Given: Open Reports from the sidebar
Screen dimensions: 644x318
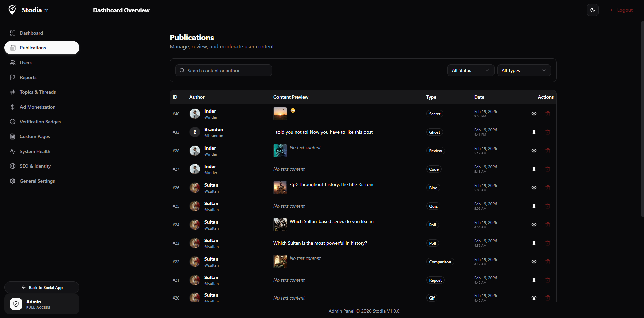Looking at the screenshot, I should [x=28, y=77].
